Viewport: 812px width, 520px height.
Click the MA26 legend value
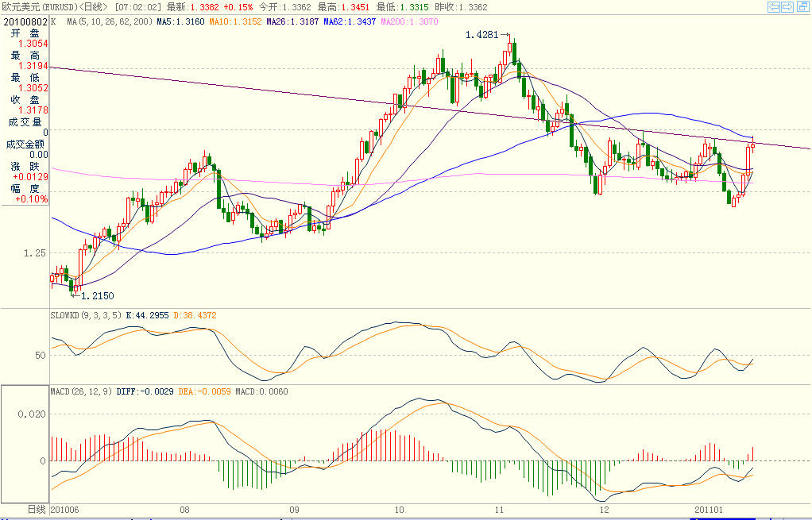click(287, 22)
